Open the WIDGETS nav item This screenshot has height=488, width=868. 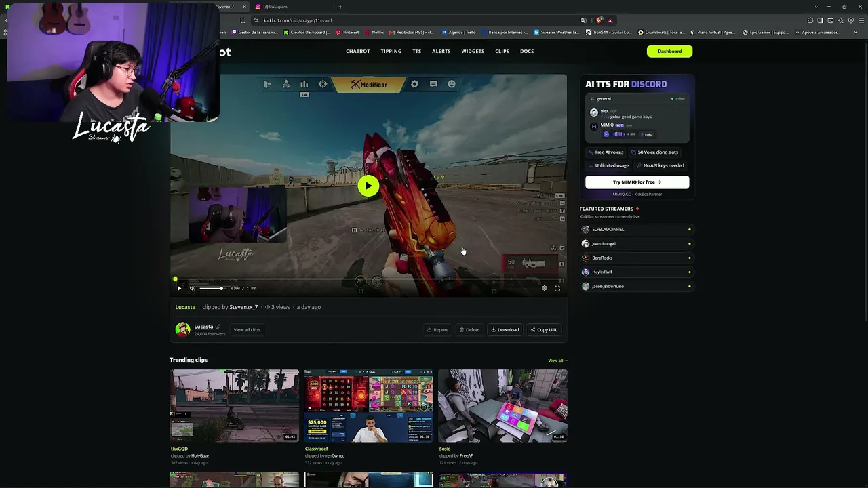point(473,51)
